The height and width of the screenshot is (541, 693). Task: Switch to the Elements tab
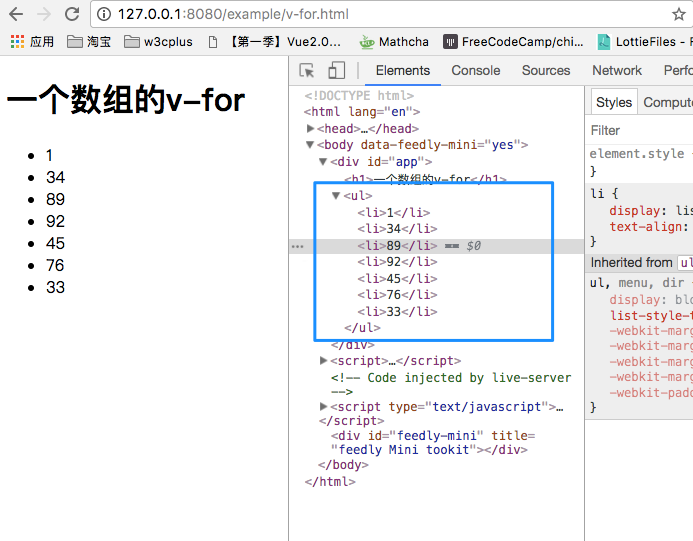coord(403,70)
